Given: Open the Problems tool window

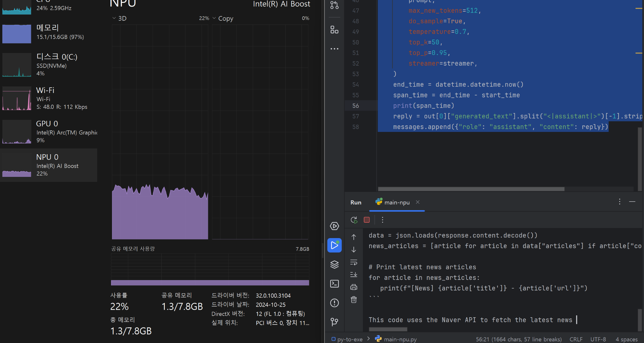Looking at the screenshot, I should click(x=335, y=303).
